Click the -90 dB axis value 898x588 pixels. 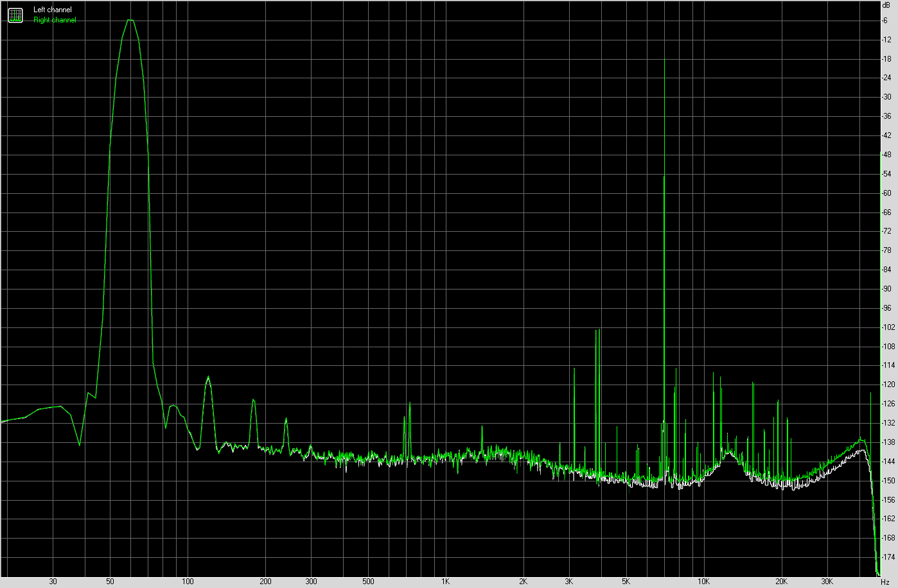886,289
